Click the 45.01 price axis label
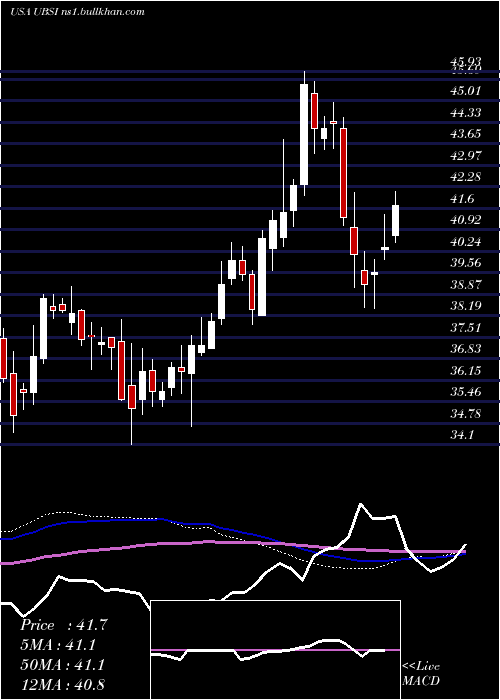This screenshot has height=700, width=500. [x=466, y=91]
